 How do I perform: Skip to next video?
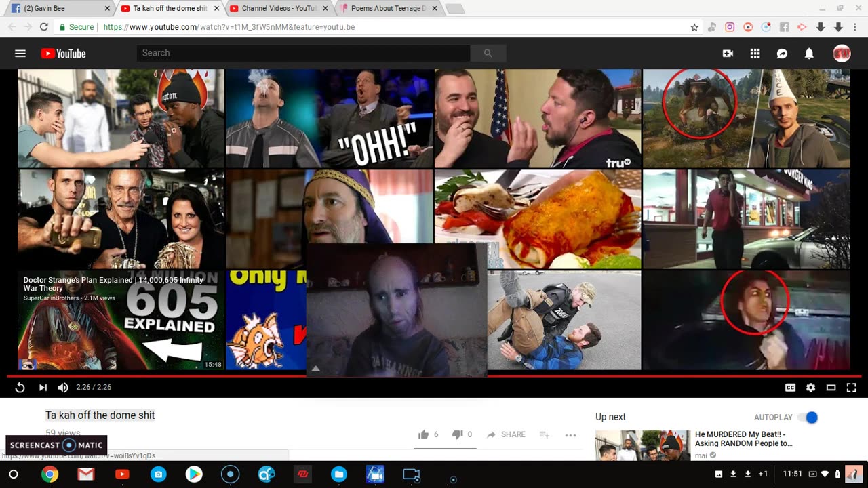click(x=43, y=387)
